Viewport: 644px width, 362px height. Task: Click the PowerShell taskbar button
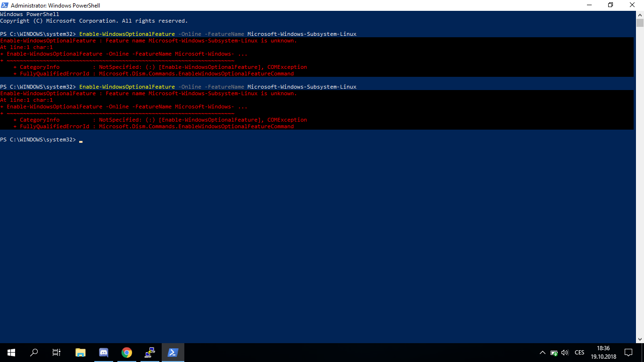(x=173, y=353)
